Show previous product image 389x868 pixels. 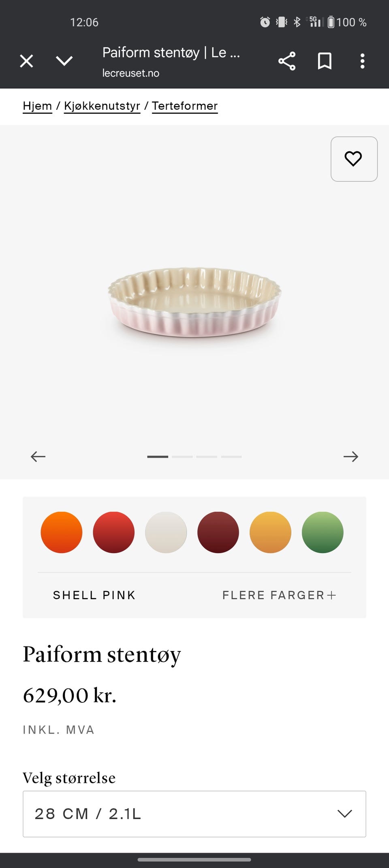coord(38,456)
